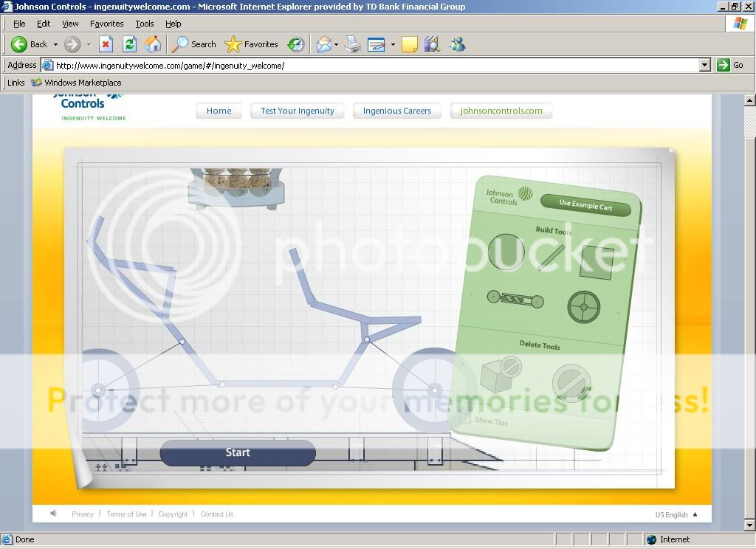Viewport: 756px width, 549px height.
Task: Choose the delete object cube tool
Action: pos(501,375)
